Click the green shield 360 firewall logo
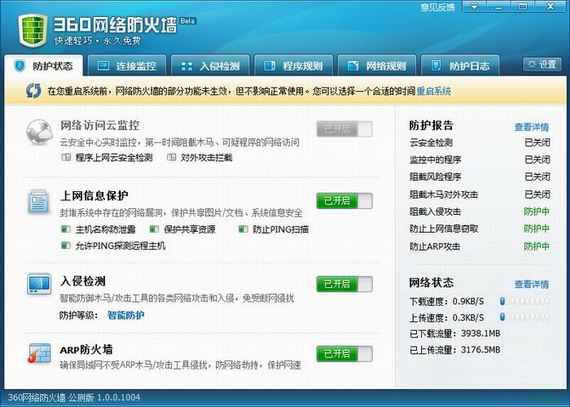This screenshot has width=570, height=407. [x=33, y=31]
